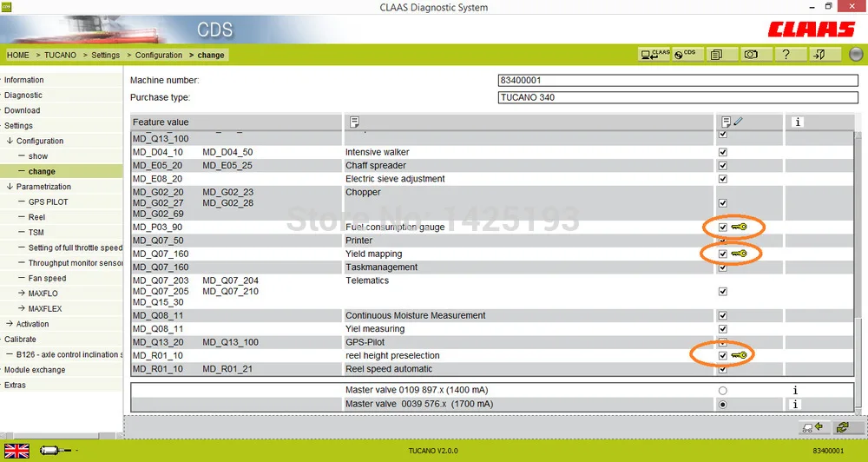
Task: Click the UK flag language icon
Action: coord(17,451)
